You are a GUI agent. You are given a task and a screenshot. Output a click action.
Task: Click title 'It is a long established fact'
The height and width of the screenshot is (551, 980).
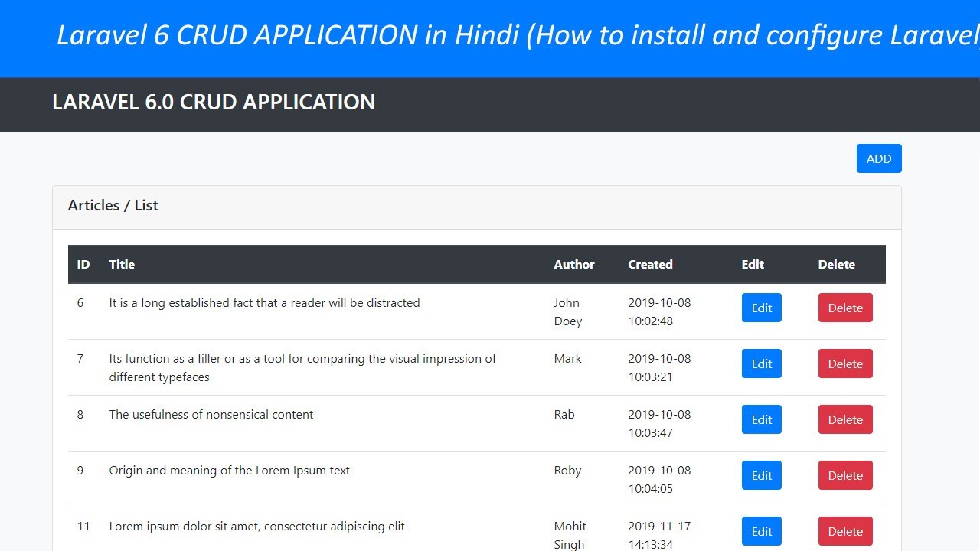point(264,303)
